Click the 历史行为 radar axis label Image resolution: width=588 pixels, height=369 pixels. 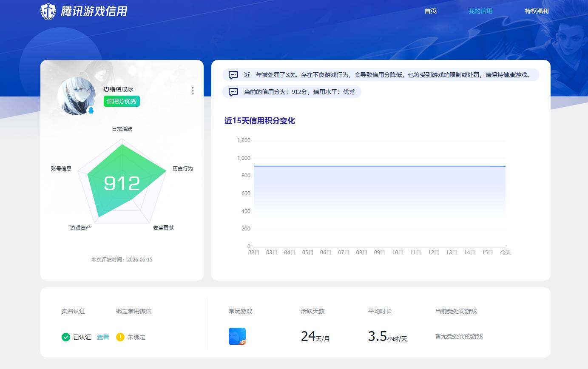tap(183, 169)
